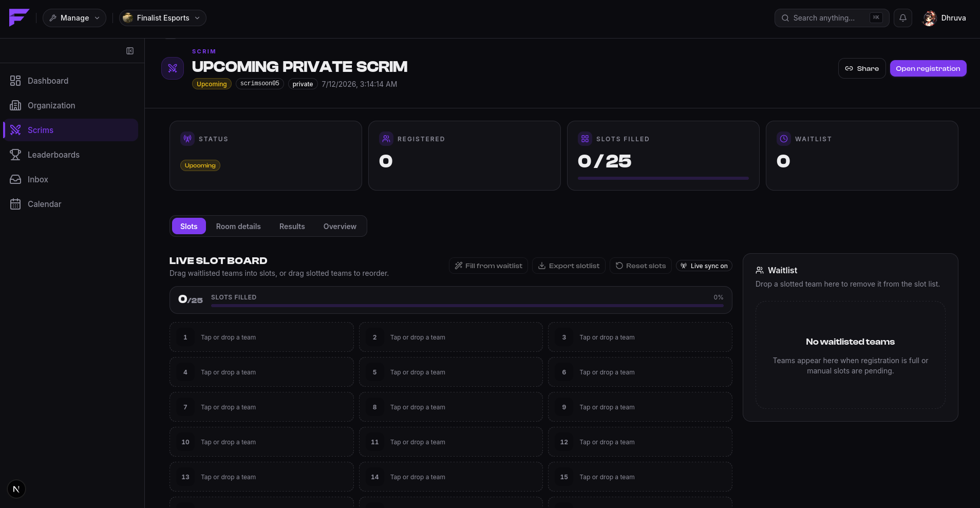Open the Manage dropdown

point(74,18)
